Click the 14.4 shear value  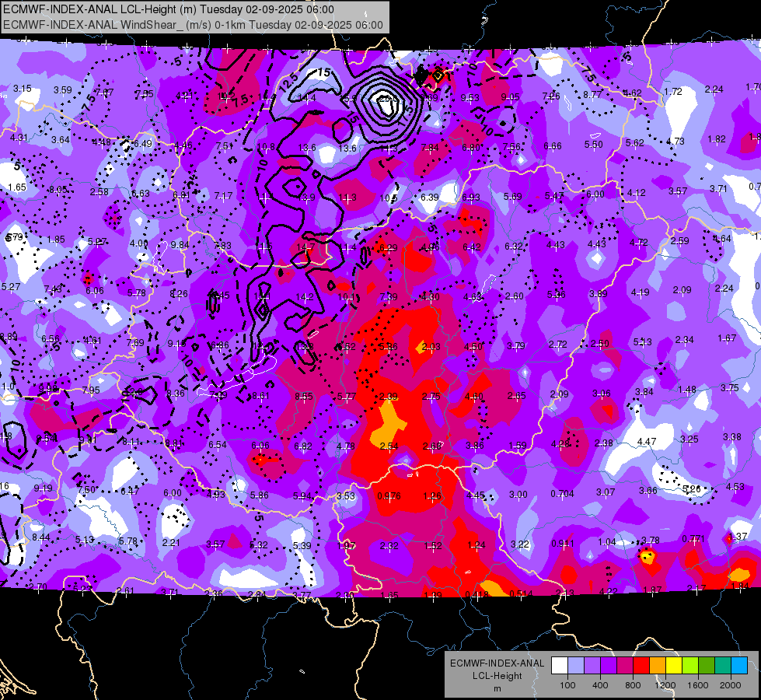307,98
